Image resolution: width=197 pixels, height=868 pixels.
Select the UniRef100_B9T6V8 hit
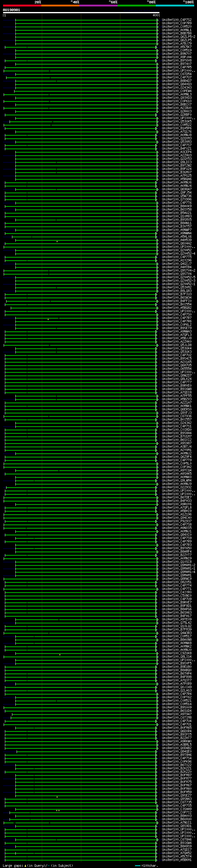(x=177, y=60)
